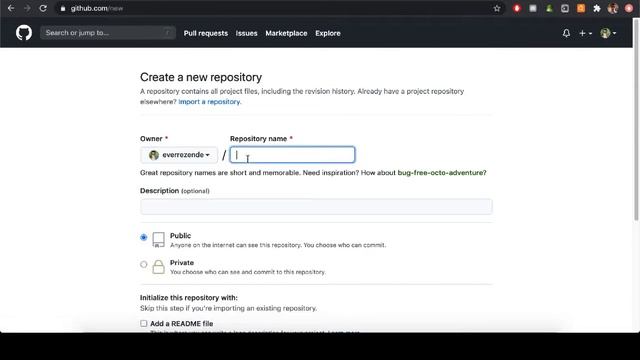
Task: Select the Private radio button
Action: 144,264
